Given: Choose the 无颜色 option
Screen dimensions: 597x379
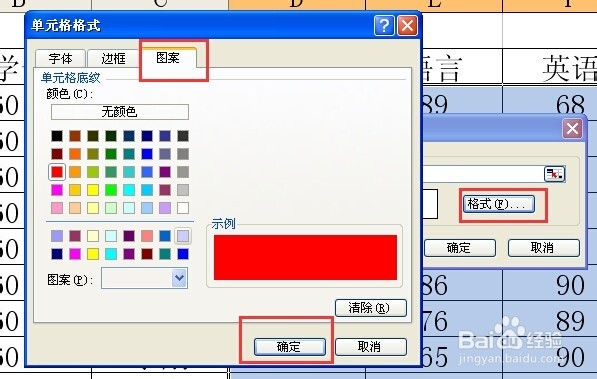Looking at the screenshot, I should coord(120,112).
